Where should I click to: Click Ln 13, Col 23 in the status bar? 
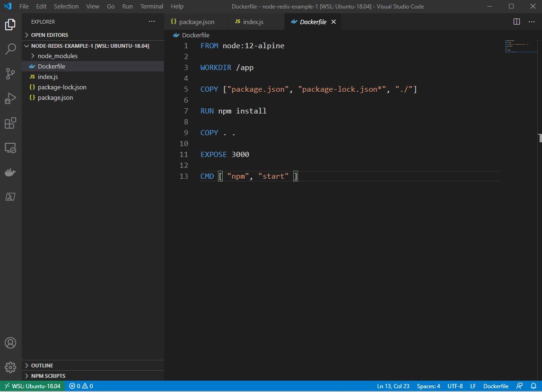pyautogui.click(x=393, y=386)
